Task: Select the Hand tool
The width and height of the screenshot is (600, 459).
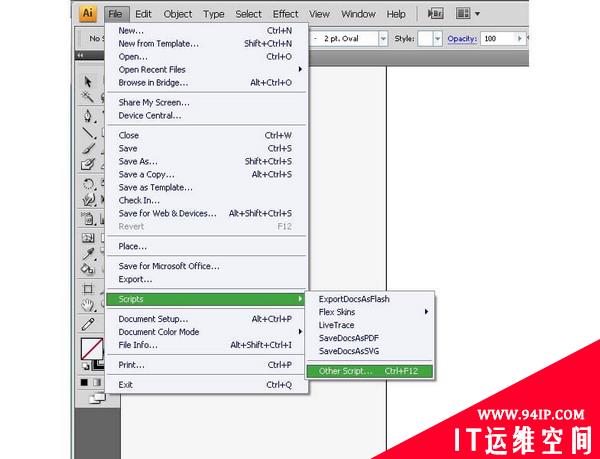Action: coord(88,305)
